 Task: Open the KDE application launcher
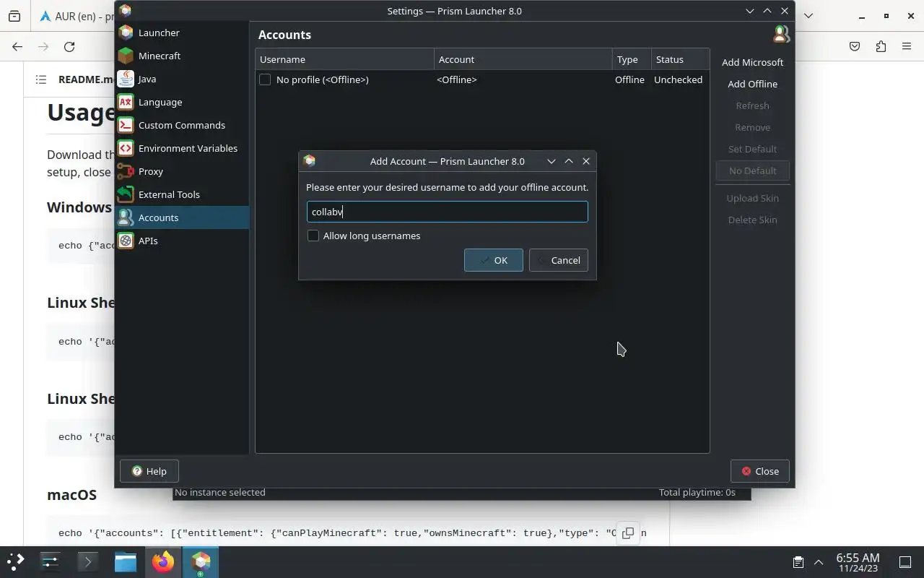15,561
